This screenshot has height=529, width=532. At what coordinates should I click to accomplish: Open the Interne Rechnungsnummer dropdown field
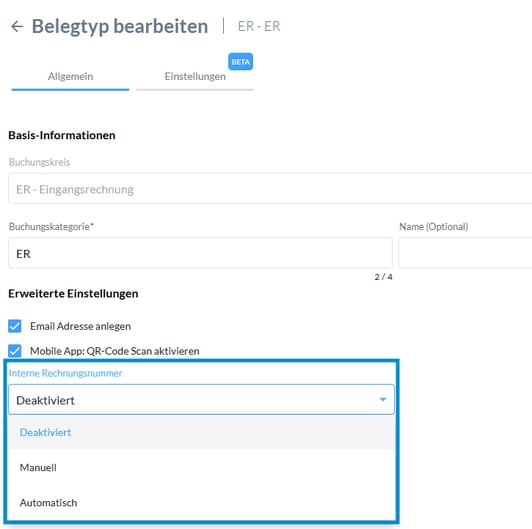201,399
